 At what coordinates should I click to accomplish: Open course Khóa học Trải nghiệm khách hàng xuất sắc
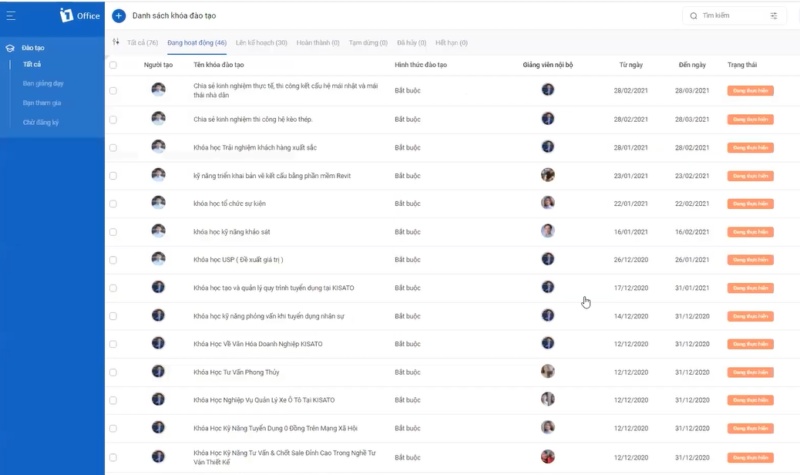pos(255,147)
